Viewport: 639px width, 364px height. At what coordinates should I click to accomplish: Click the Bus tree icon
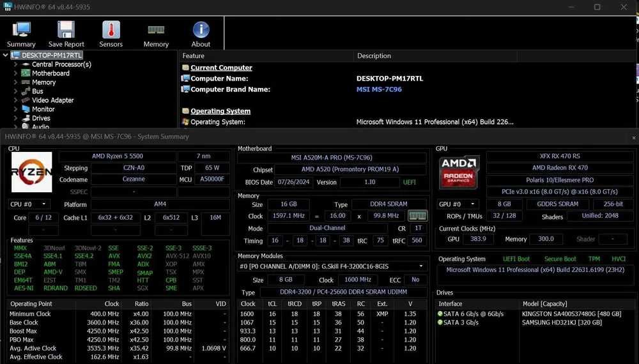point(26,91)
